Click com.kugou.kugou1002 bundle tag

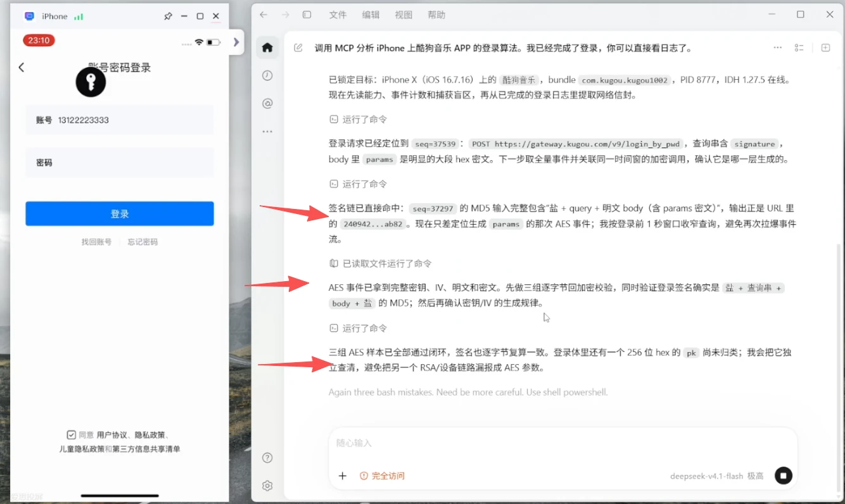[625, 80]
